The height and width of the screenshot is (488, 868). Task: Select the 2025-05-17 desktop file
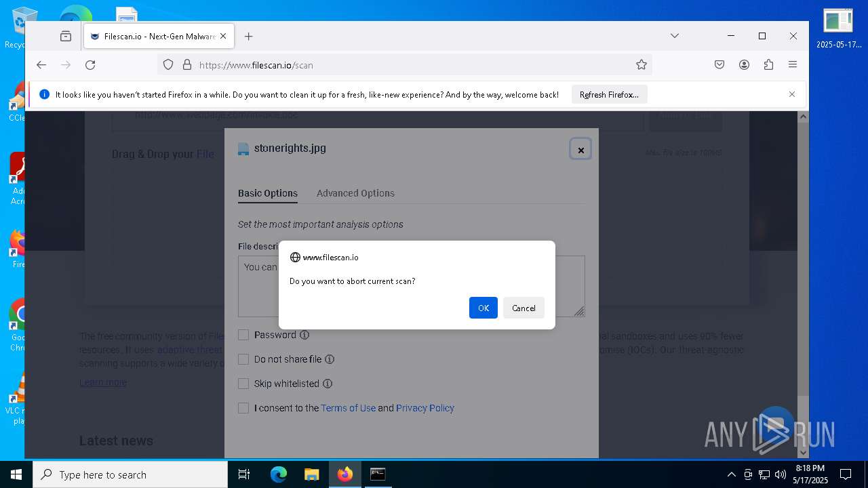coord(838,28)
